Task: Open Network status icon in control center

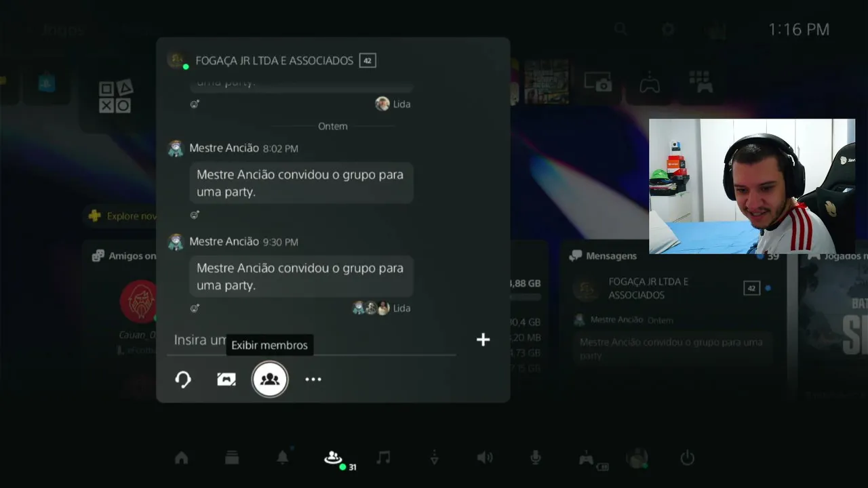Action: pyautogui.click(x=434, y=458)
